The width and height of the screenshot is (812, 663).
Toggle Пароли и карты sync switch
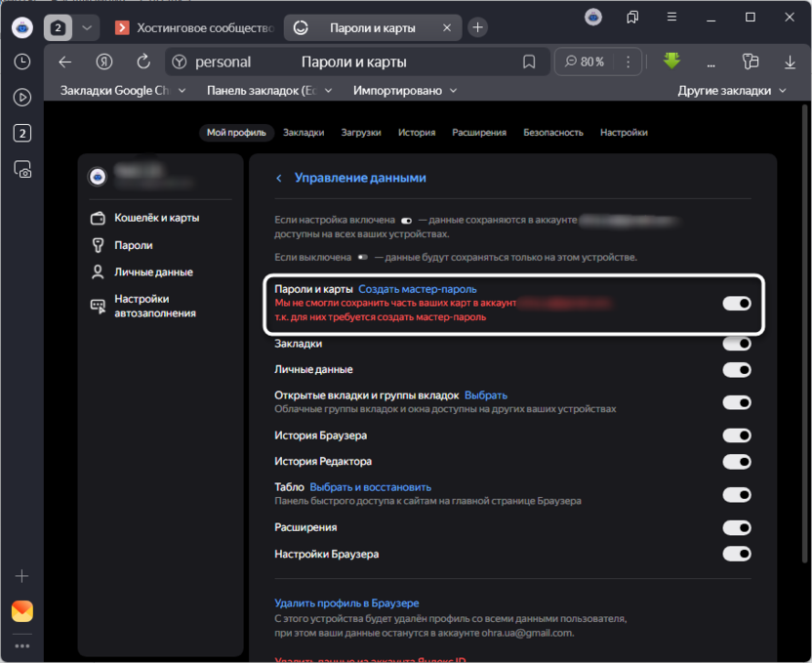click(x=737, y=304)
